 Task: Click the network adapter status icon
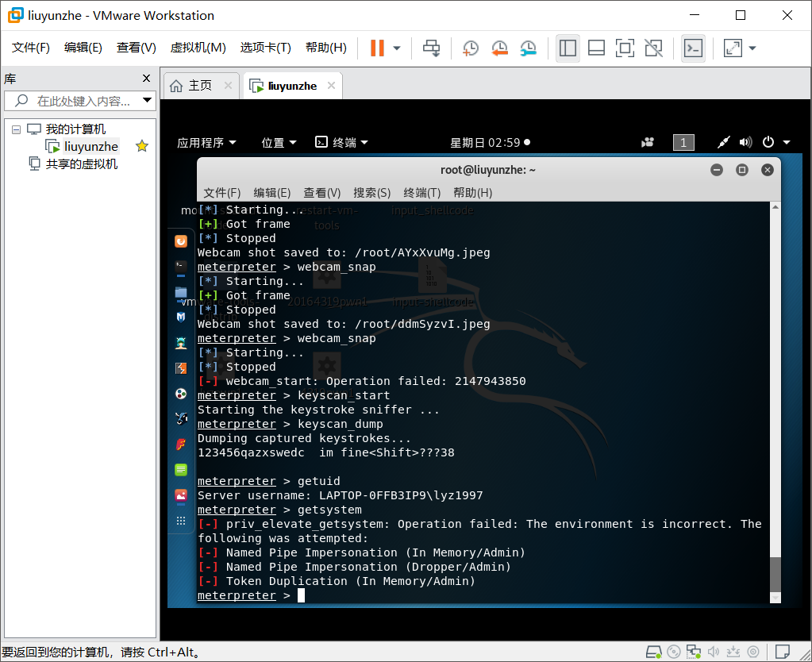pyautogui.click(x=694, y=652)
